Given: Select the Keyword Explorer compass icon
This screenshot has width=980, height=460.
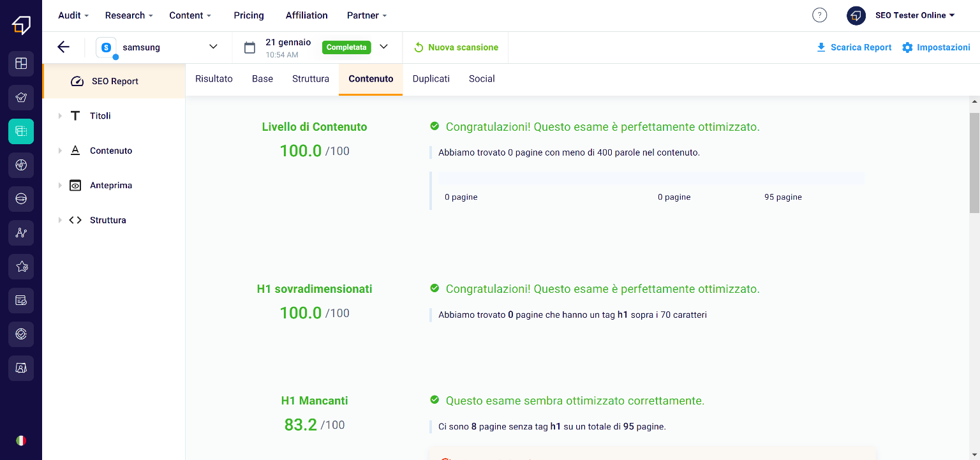Looking at the screenshot, I should click(x=21, y=165).
